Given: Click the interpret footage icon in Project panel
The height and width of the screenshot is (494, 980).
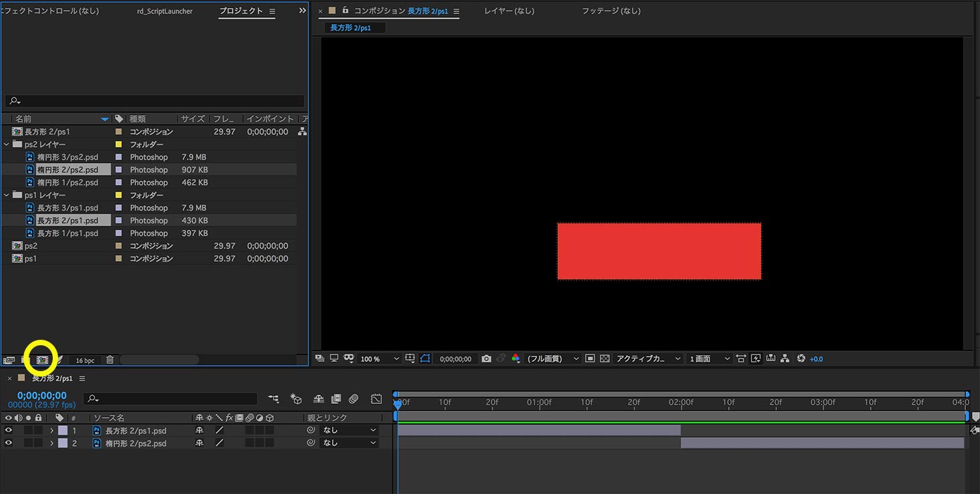Looking at the screenshot, I should [x=9, y=360].
